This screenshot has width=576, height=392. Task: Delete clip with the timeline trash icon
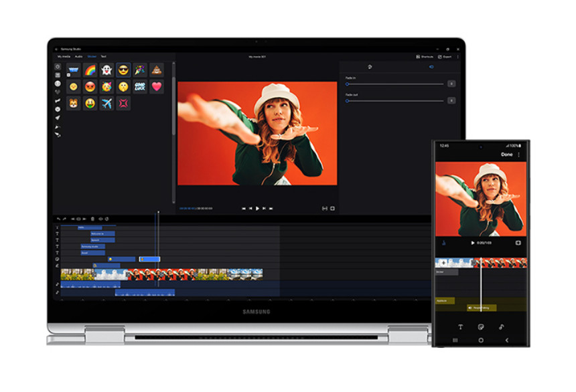pyautogui.click(x=92, y=219)
